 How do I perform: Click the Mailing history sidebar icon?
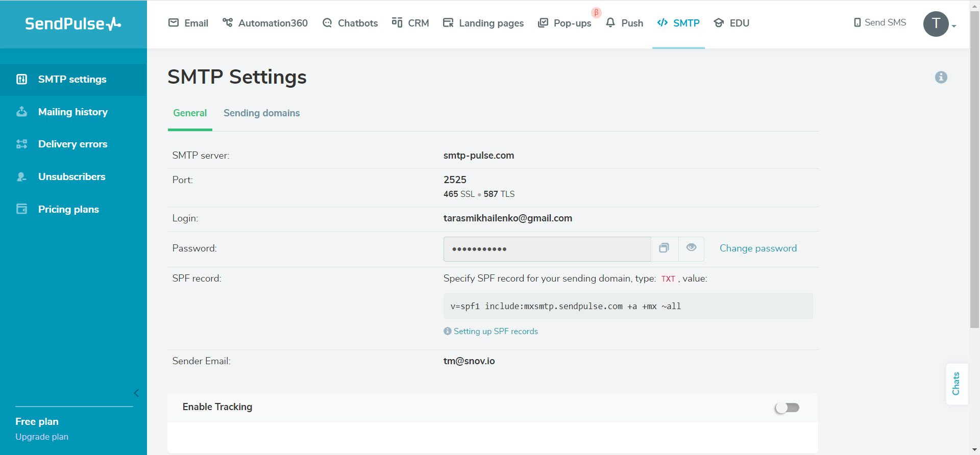tap(21, 112)
